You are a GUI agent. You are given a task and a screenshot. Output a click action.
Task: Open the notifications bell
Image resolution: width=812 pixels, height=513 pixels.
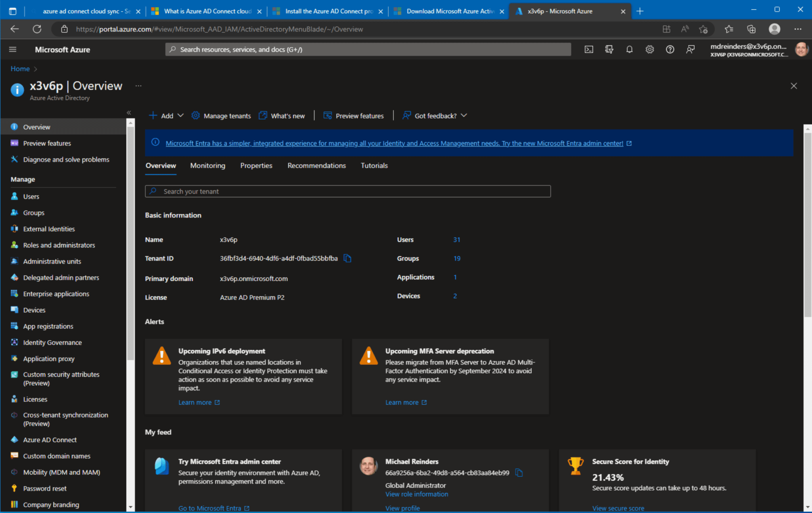(630, 49)
